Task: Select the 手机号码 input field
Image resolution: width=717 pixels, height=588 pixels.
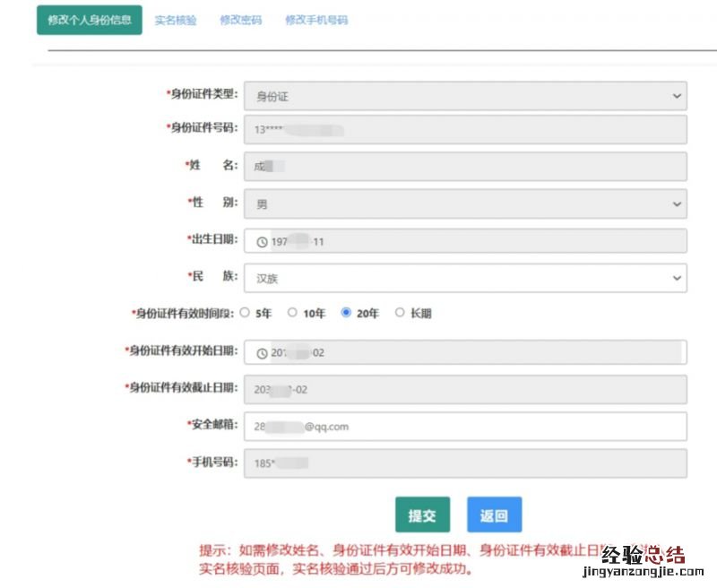Action: tap(465, 463)
